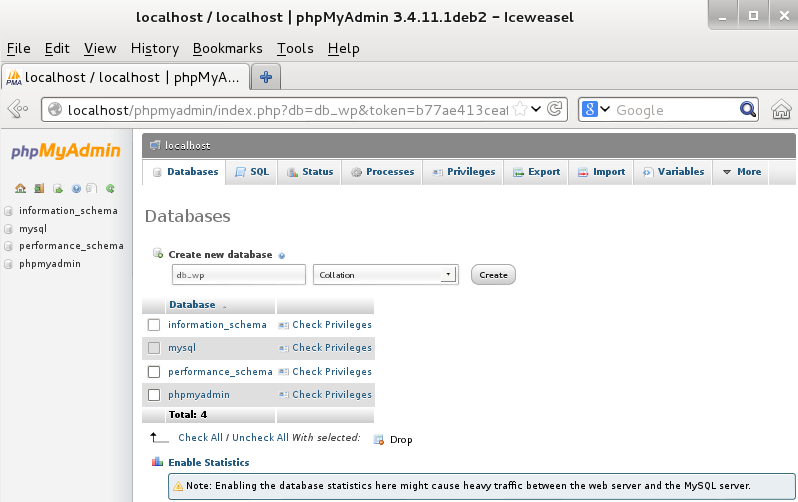Open search engine selector dropdown
798x502 pixels.
point(596,109)
